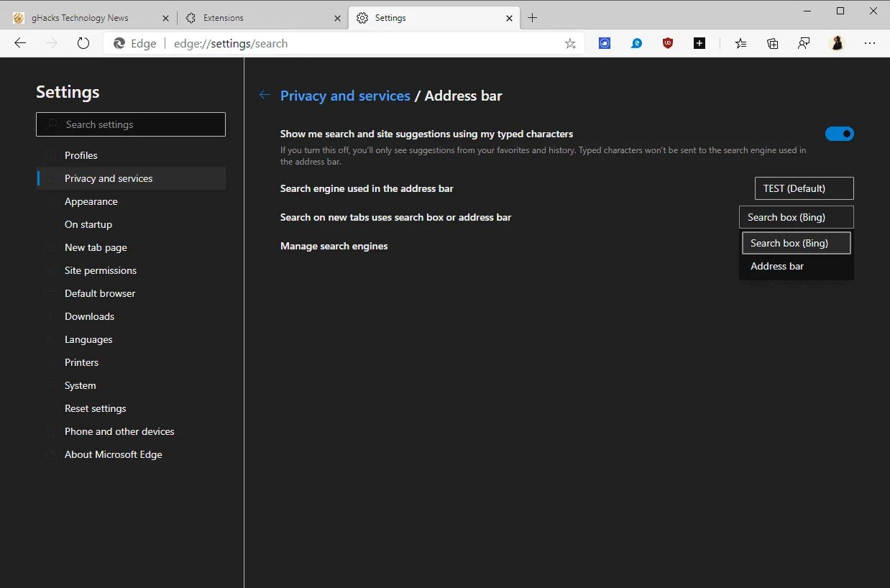Screen dimensions: 890x588
Task: Open the blue square extension icon in the toolbar
Action: coord(605,43)
